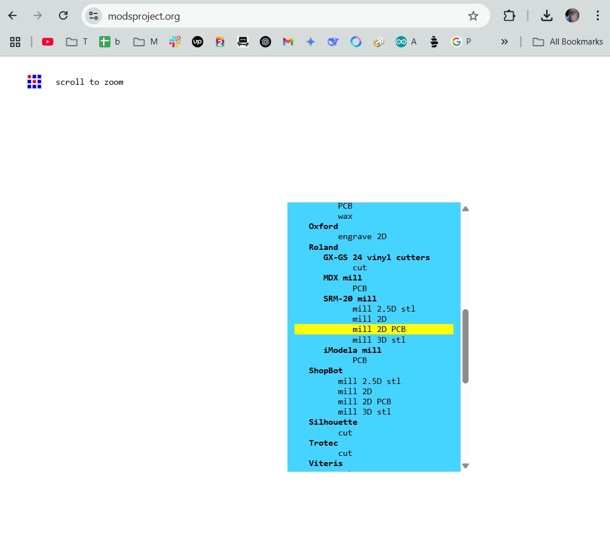This screenshot has width=610, height=533.
Task: Click the 'GX-GS 24 vinyl cutters' heading
Action: [377, 257]
